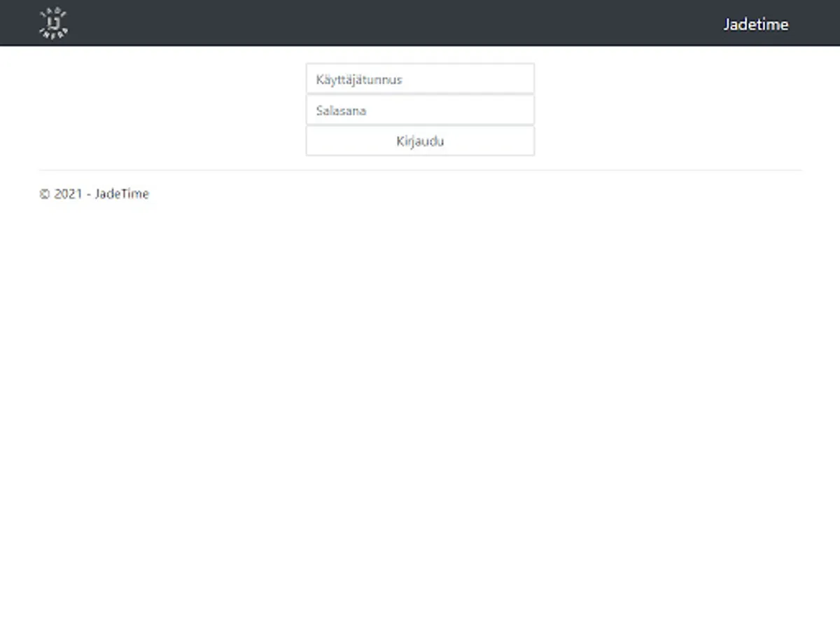Submit the form using Kirjaudu
This screenshot has width=840, height=630.
[x=420, y=140]
